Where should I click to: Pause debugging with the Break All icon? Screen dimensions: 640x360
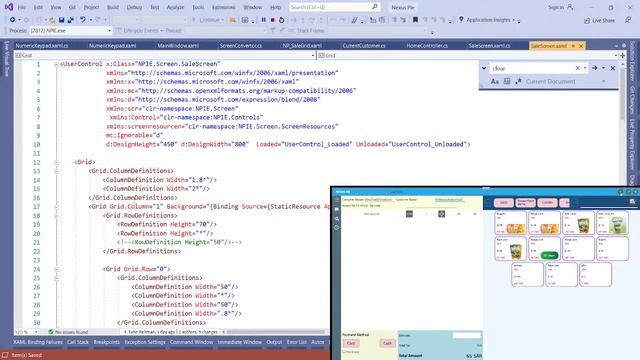[264, 20]
